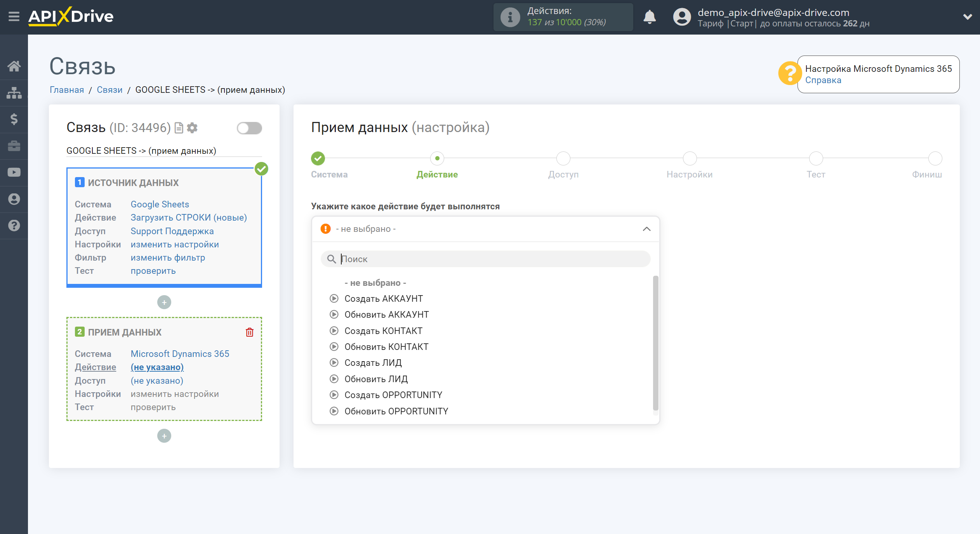Click the orange warning icon in dropdown

325,229
